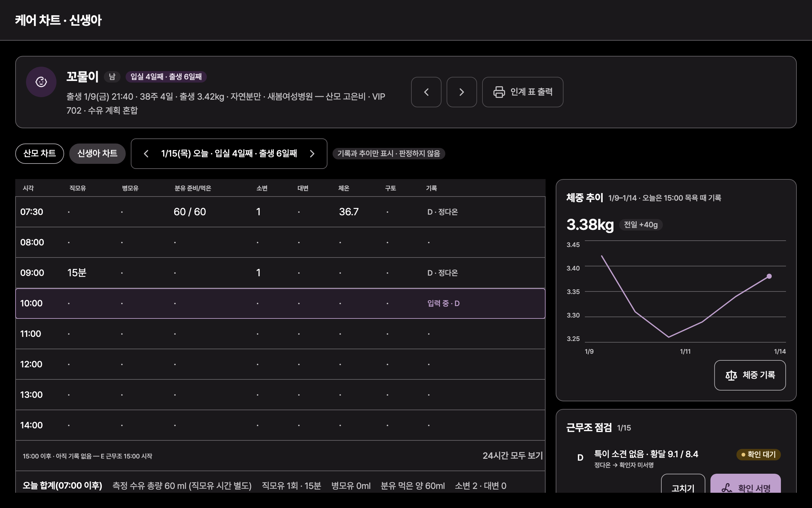Click the printer icon in 인계 표 출력

499,92
